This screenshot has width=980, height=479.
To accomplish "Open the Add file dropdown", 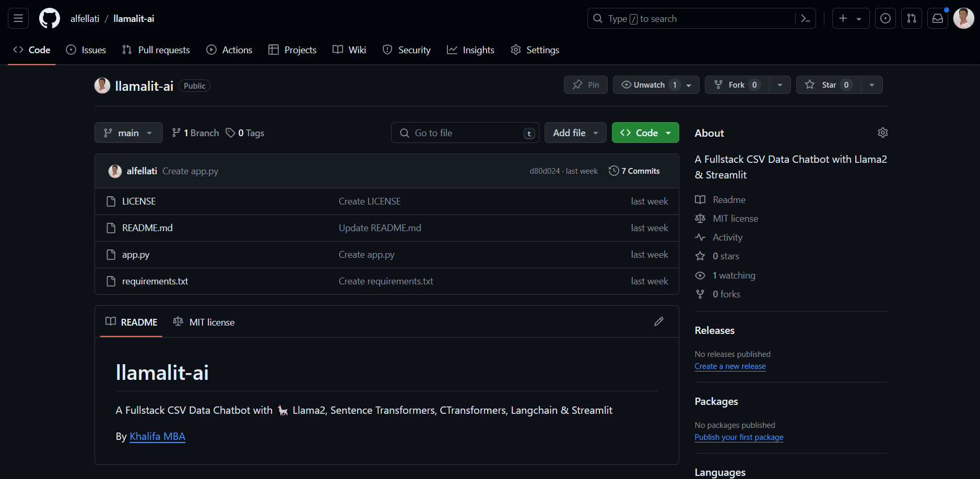I will point(575,133).
